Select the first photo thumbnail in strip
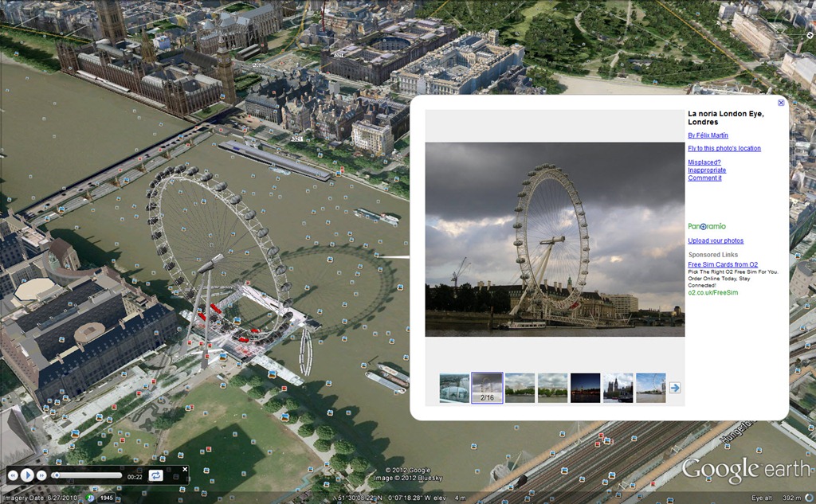816x504 pixels. 454,388
